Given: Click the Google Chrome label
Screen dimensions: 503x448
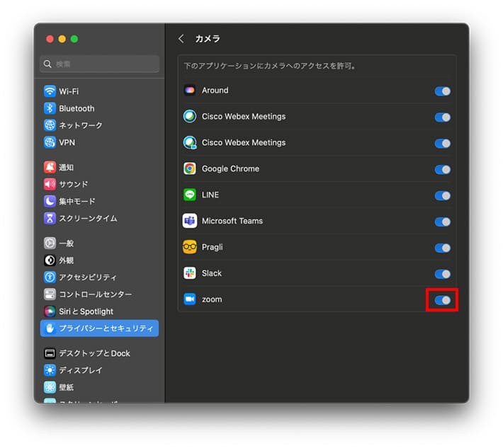Looking at the screenshot, I should (x=230, y=168).
